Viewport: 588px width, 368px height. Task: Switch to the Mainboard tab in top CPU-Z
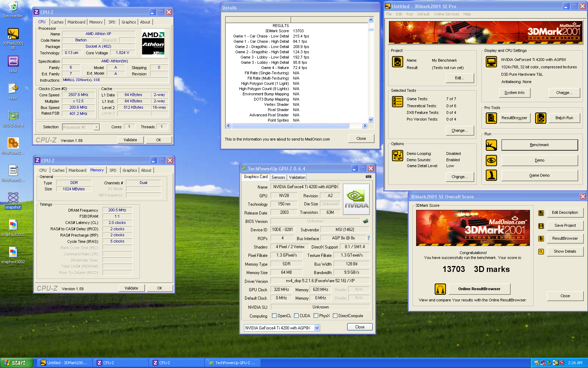coord(76,22)
